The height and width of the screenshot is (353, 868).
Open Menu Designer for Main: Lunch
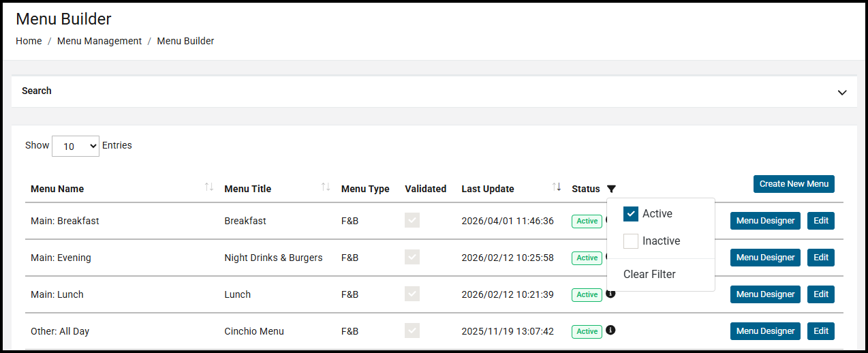point(765,294)
